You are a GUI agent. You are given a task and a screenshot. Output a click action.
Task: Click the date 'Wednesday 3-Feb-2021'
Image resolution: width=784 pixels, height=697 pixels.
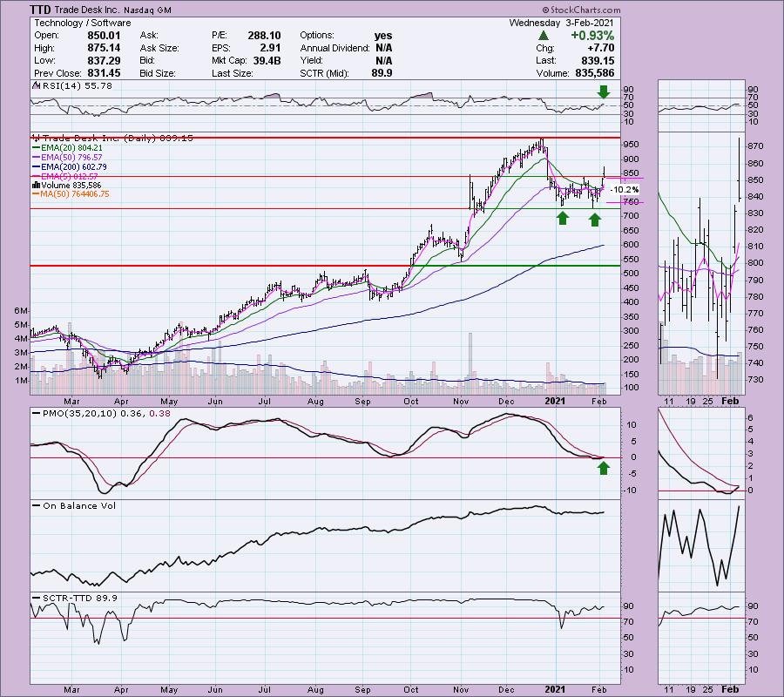click(562, 23)
